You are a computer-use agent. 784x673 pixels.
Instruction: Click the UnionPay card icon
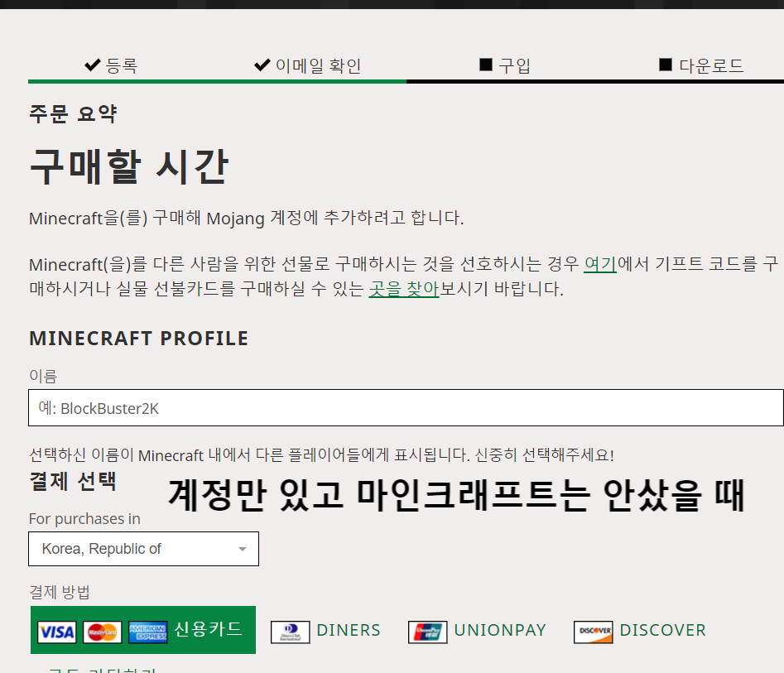427,632
